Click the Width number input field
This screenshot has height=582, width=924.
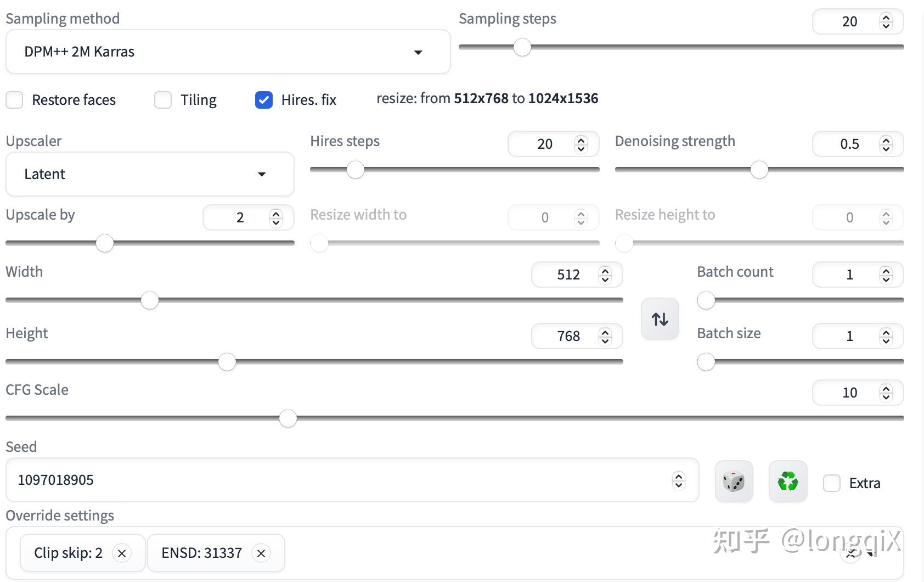[565, 275]
